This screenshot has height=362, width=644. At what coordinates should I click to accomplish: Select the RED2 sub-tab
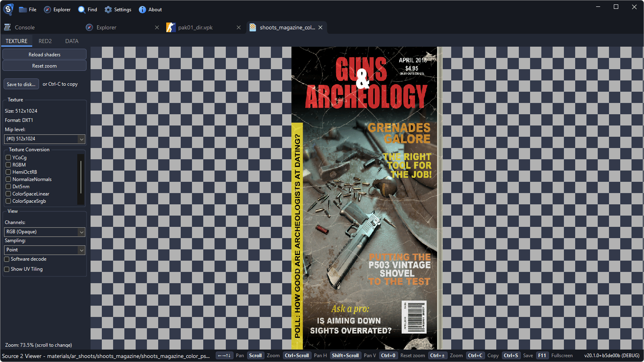click(45, 41)
